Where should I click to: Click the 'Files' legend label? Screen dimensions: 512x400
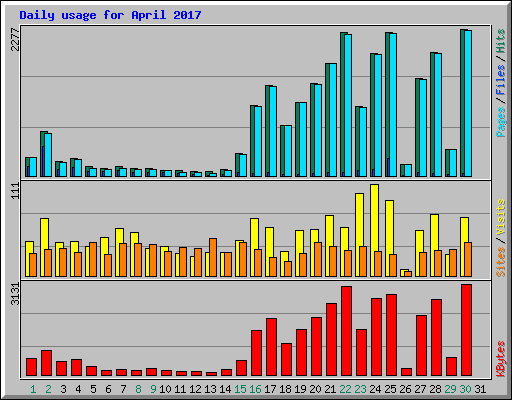501,79
